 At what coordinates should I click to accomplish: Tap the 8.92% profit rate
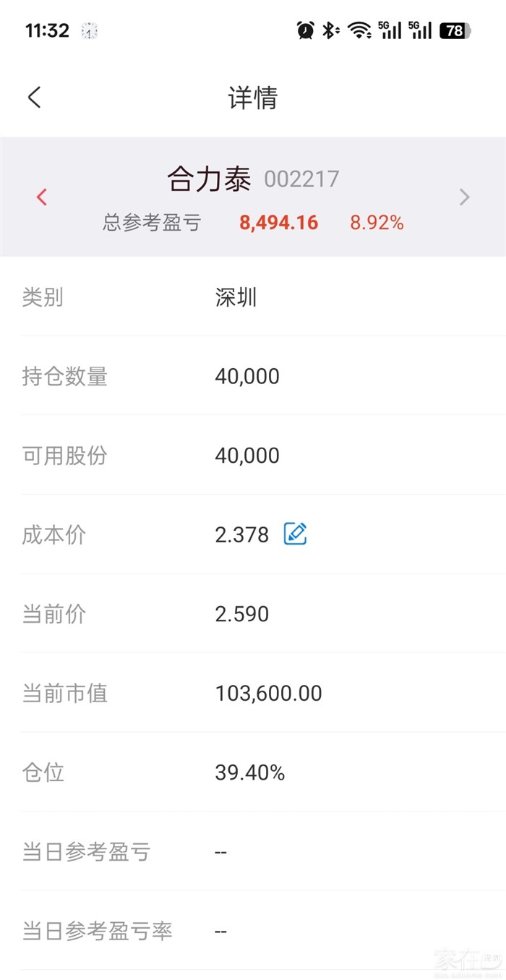(x=377, y=223)
